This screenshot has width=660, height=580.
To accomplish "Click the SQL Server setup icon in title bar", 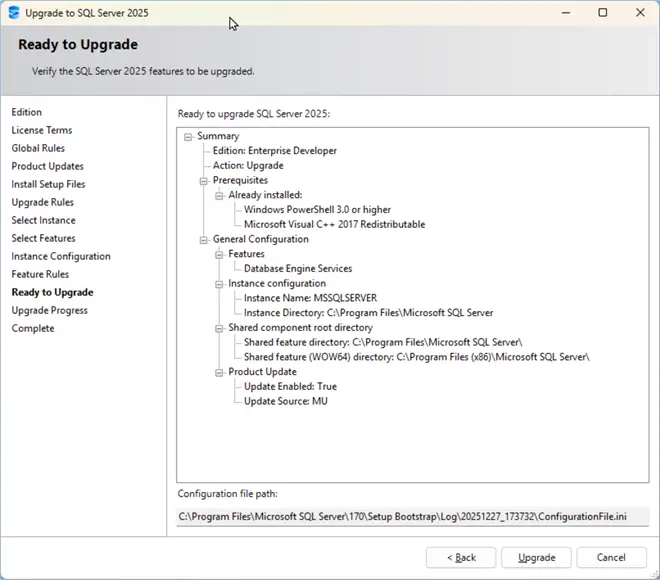I will pyautogui.click(x=14, y=13).
